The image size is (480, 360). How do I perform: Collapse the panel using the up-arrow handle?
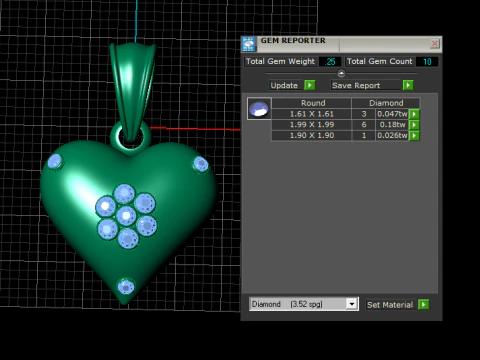point(341,73)
